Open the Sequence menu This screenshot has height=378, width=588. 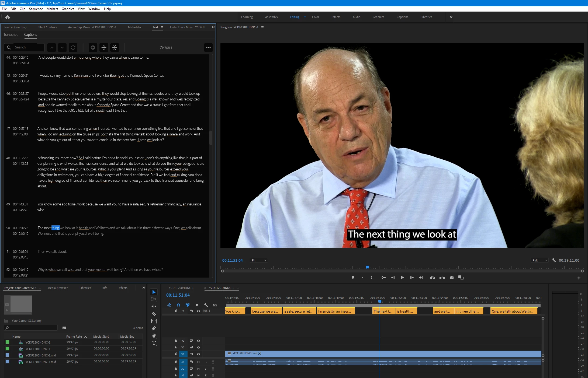pyautogui.click(x=36, y=9)
